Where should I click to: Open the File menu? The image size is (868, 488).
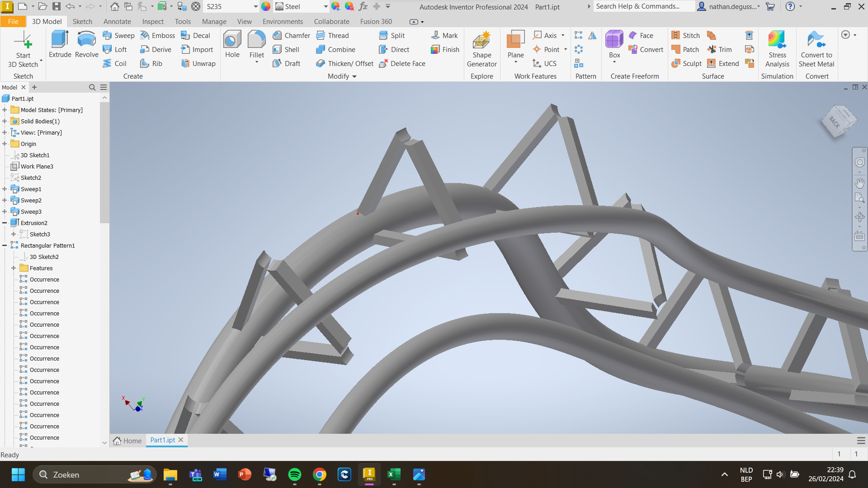tap(13, 22)
